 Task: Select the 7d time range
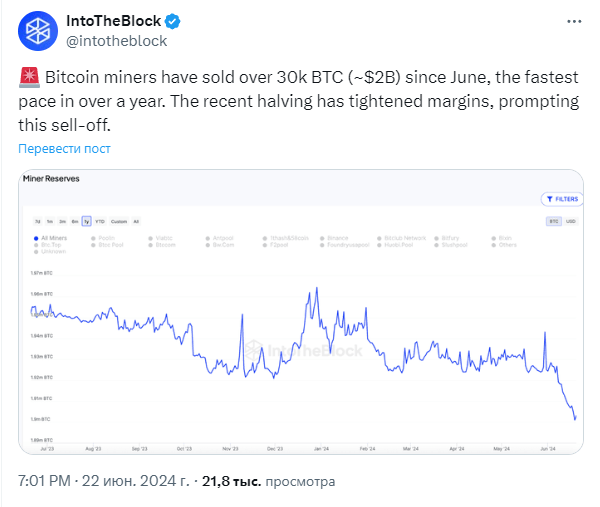click(x=38, y=221)
